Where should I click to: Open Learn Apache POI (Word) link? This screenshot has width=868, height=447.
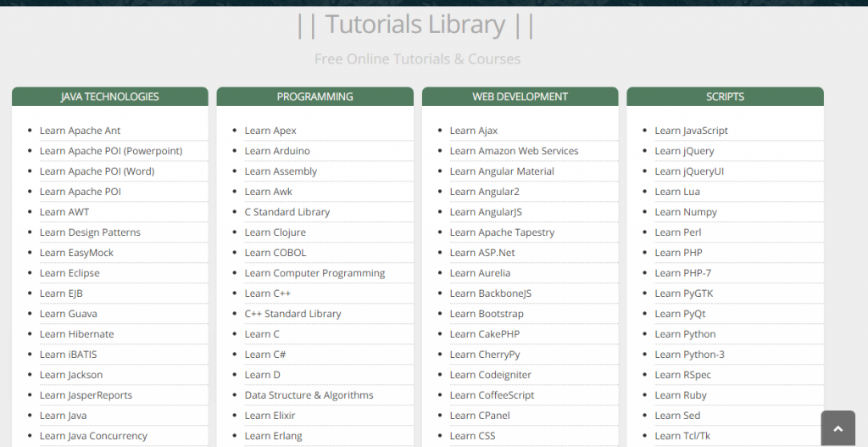97,171
